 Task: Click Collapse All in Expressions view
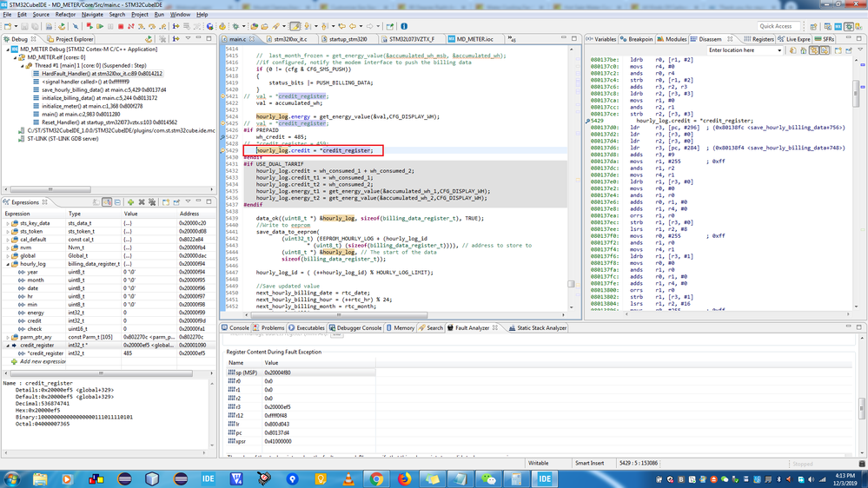(117, 202)
